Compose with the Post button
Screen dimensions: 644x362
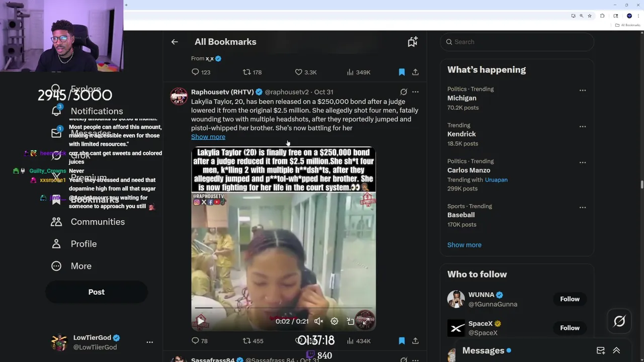[x=97, y=292]
